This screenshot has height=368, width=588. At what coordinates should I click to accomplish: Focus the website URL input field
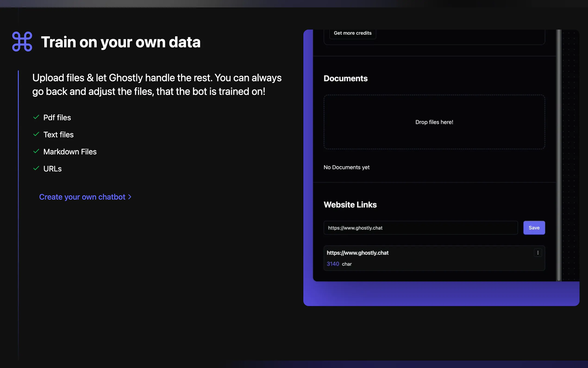coord(421,228)
